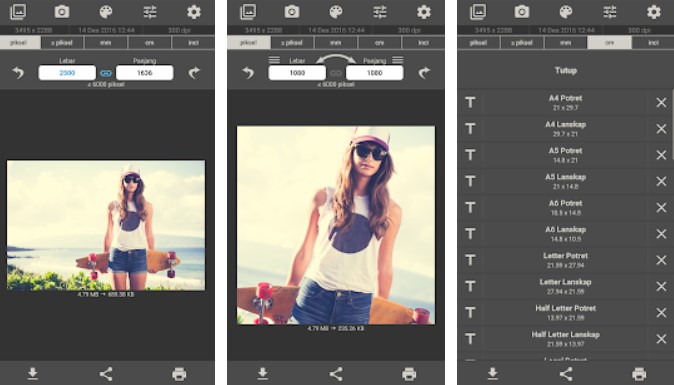The image size is (674, 385).
Task: Share image in the 1000x1000 screen
Action: point(336,373)
